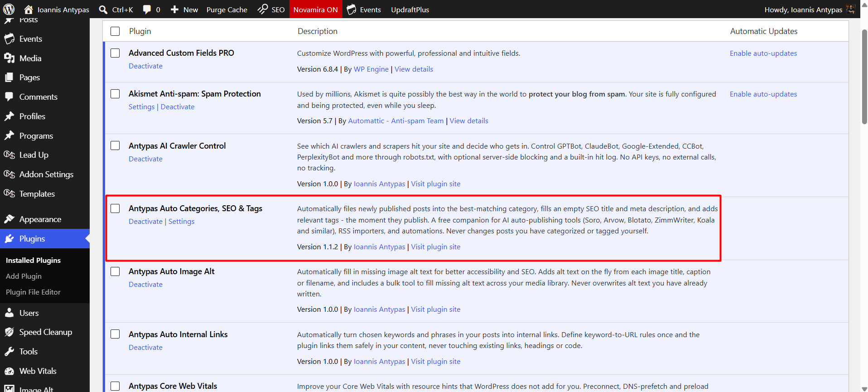The height and width of the screenshot is (392, 868).
Task: Open the New content menu in admin bar
Action: click(x=184, y=10)
